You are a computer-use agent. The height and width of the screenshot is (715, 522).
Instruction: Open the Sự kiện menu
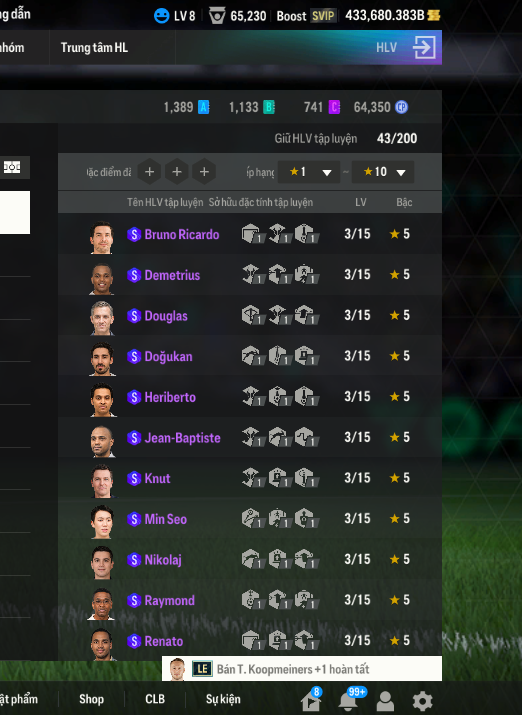[x=223, y=699]
